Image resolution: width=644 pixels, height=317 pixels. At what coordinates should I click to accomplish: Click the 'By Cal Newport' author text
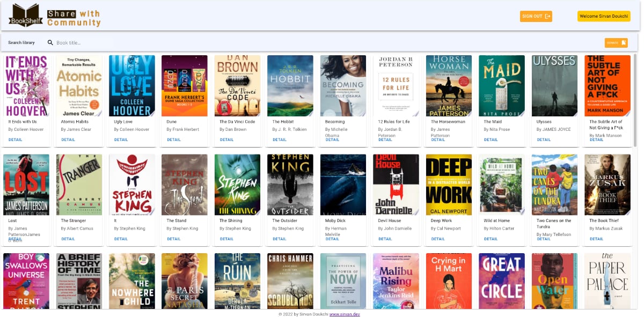pyautogui.click(x=446, y=228)
